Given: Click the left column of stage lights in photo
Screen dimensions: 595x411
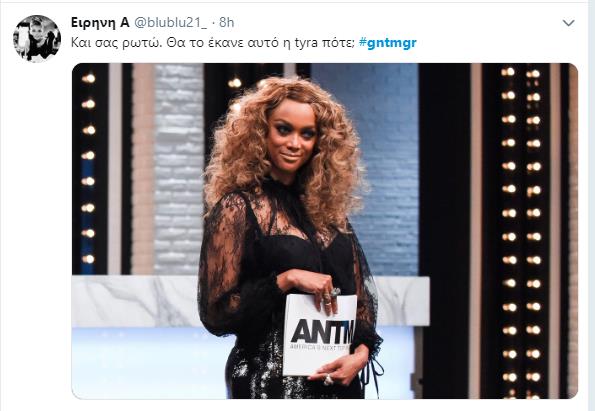Looking at the screenshot, I should 88,169.
